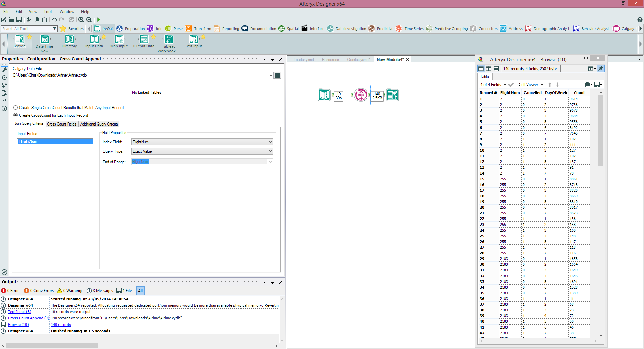Image resolution: width=644 pixels, height=349 pixels.
Task: Run the workflow with green play button
Action: point(99,20)
